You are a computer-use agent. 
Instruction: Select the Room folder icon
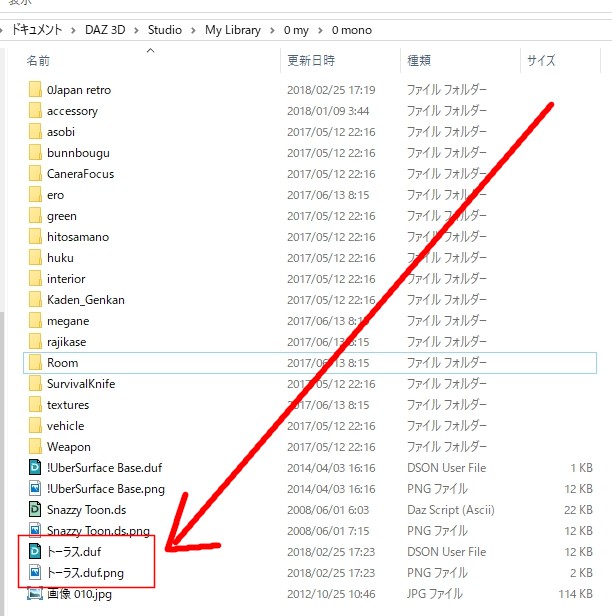point(35,363)
